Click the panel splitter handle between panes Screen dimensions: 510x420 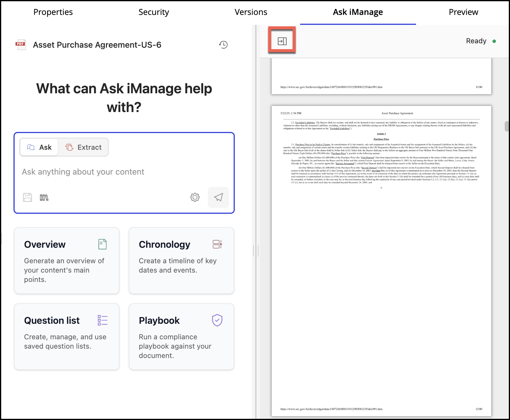pyautogui.click(x=256, y=251)
